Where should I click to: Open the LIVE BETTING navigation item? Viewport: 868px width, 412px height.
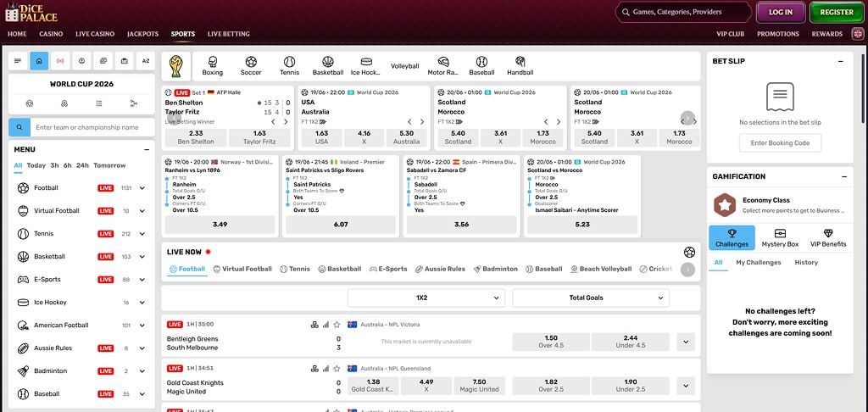(229, 34)
